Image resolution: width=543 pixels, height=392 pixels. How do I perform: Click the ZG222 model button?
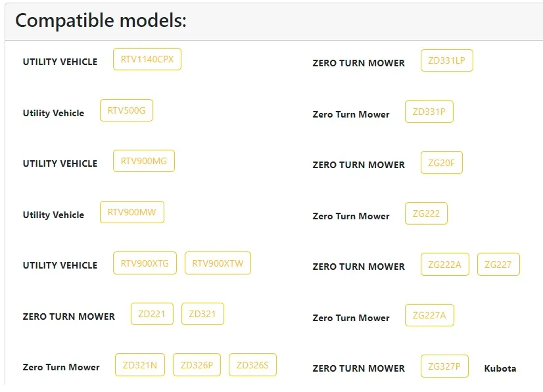(x=426, y=213)
